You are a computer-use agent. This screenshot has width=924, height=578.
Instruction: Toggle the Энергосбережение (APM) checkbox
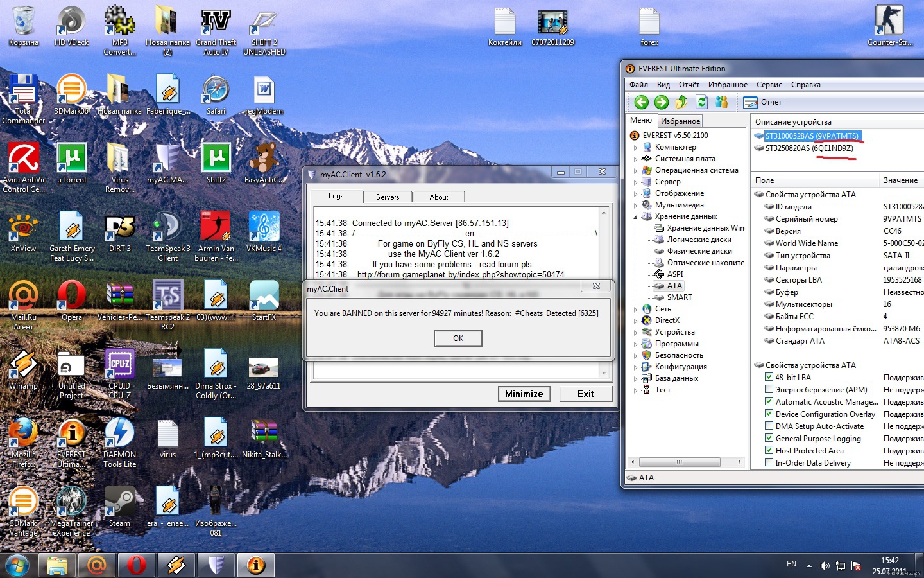(x=769, y=390)
